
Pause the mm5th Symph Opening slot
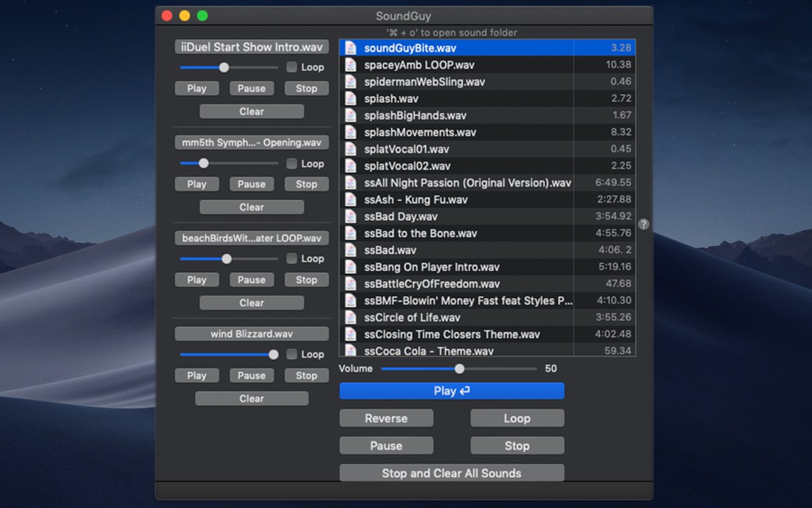click(x=252, y=184)
